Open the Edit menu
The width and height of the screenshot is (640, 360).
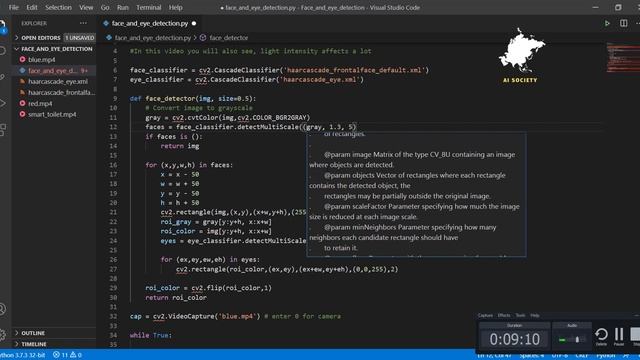point(32,7)
